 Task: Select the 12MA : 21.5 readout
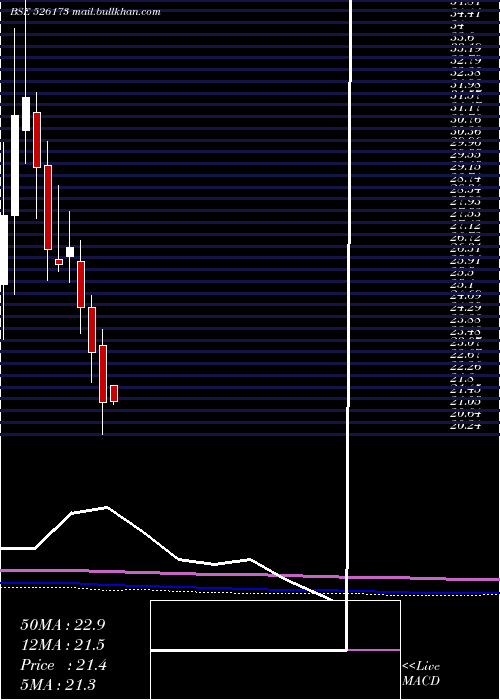pos(62,645)
